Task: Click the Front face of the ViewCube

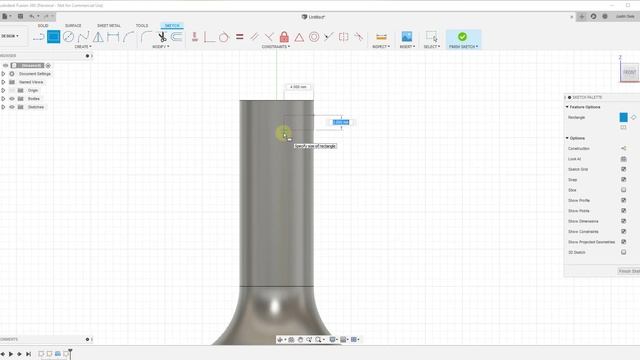Action: click(x=629, y=72)
